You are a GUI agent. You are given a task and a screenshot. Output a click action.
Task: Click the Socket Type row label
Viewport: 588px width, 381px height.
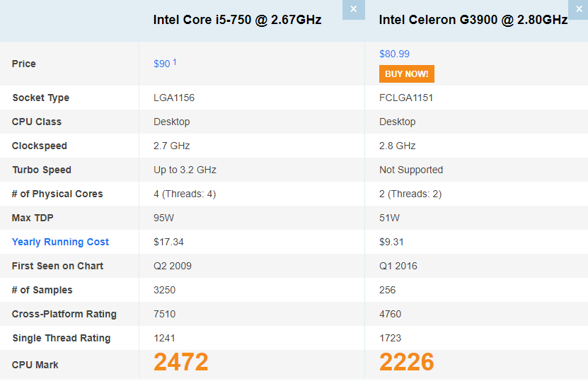[41, 98]
